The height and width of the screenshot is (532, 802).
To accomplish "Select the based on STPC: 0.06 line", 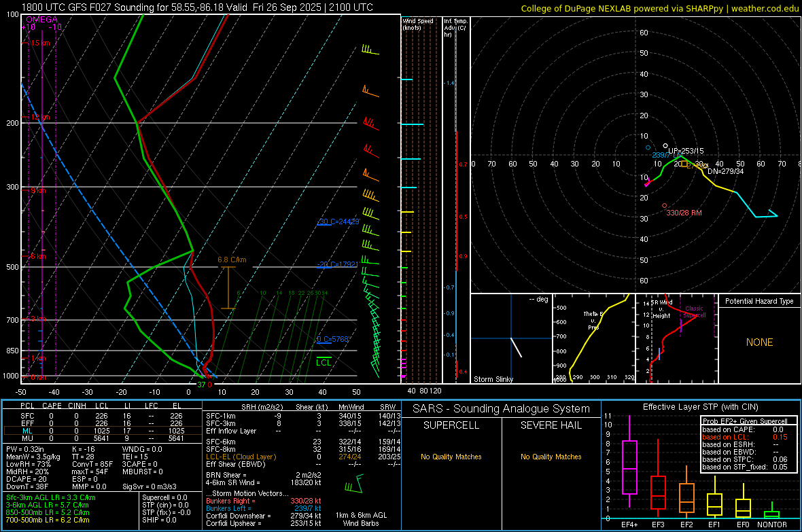I will 745,459.
